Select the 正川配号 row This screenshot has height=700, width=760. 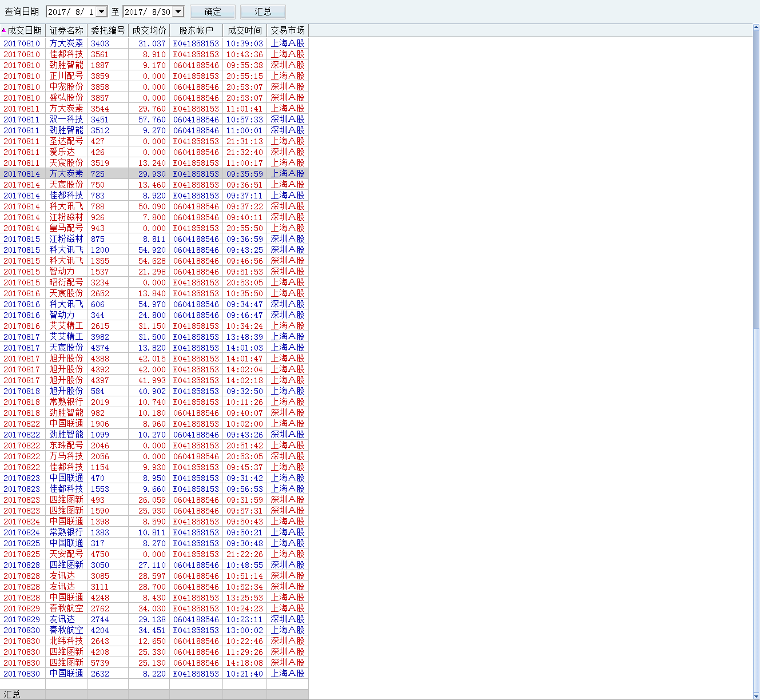tap(154, 76)
